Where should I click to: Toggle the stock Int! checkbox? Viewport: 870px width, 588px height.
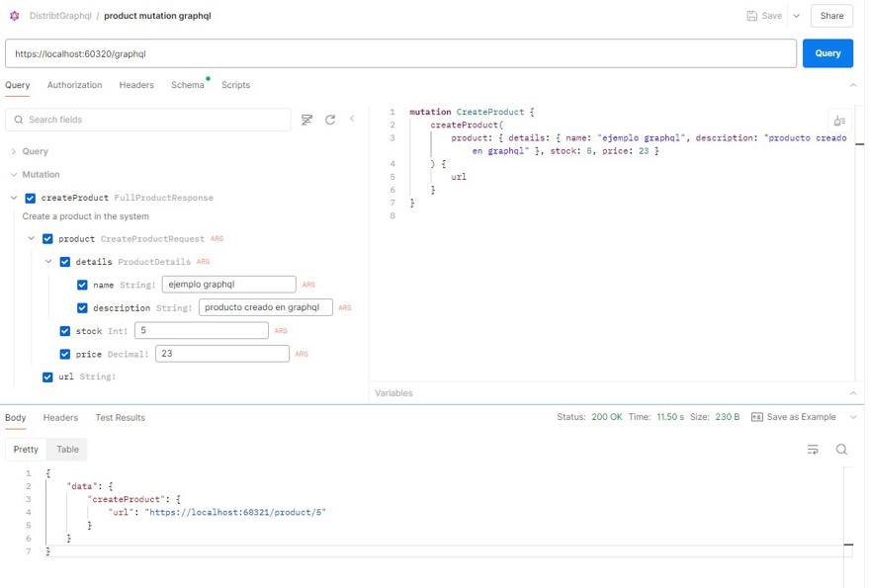coord(65,331)
